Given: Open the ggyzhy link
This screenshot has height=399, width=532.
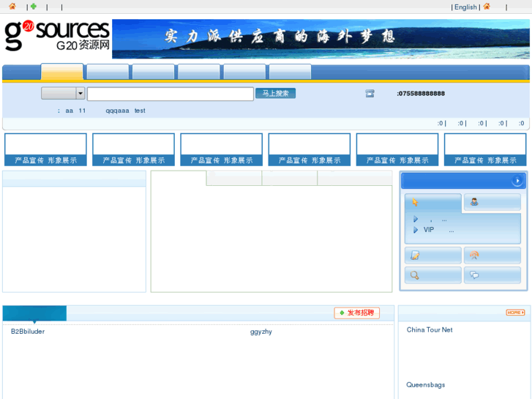Looking at the screenshot, I should (x=261, y=332).
